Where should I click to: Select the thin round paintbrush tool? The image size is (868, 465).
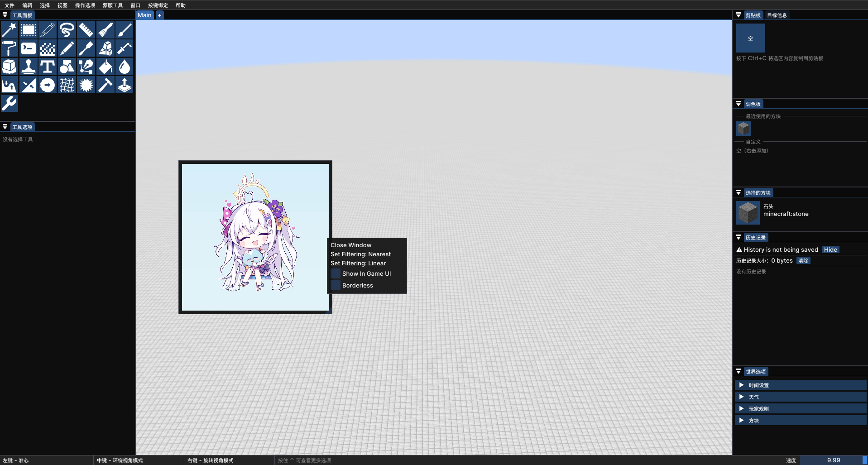point(125,30)
